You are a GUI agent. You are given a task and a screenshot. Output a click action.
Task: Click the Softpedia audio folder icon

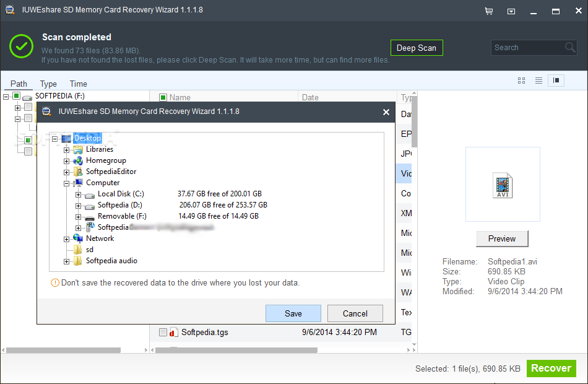(78, 261)
